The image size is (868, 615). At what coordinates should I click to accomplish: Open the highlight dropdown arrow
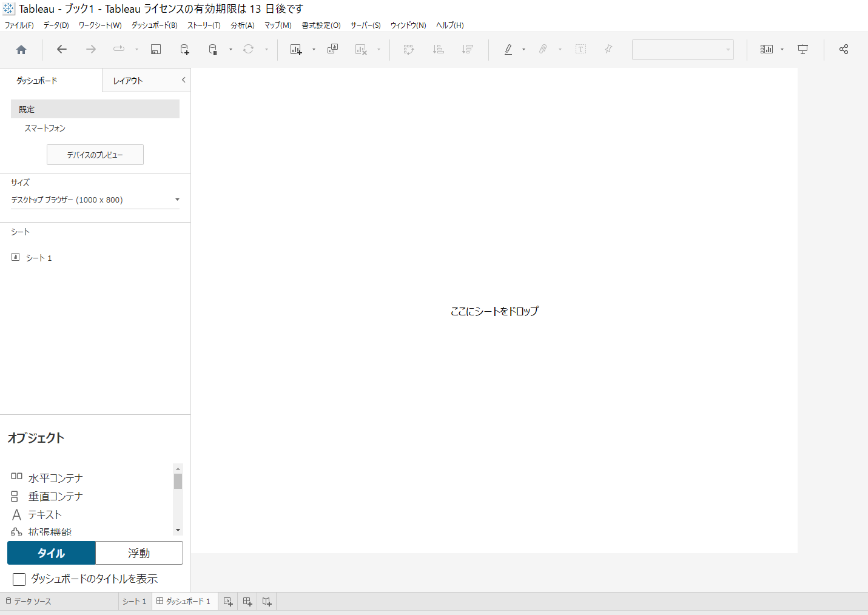pos(523,50)
